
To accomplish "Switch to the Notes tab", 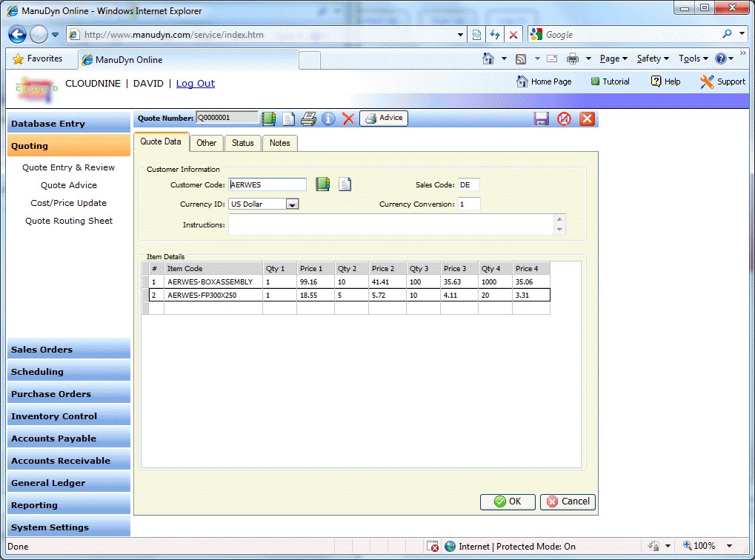I will pos(279,143).
